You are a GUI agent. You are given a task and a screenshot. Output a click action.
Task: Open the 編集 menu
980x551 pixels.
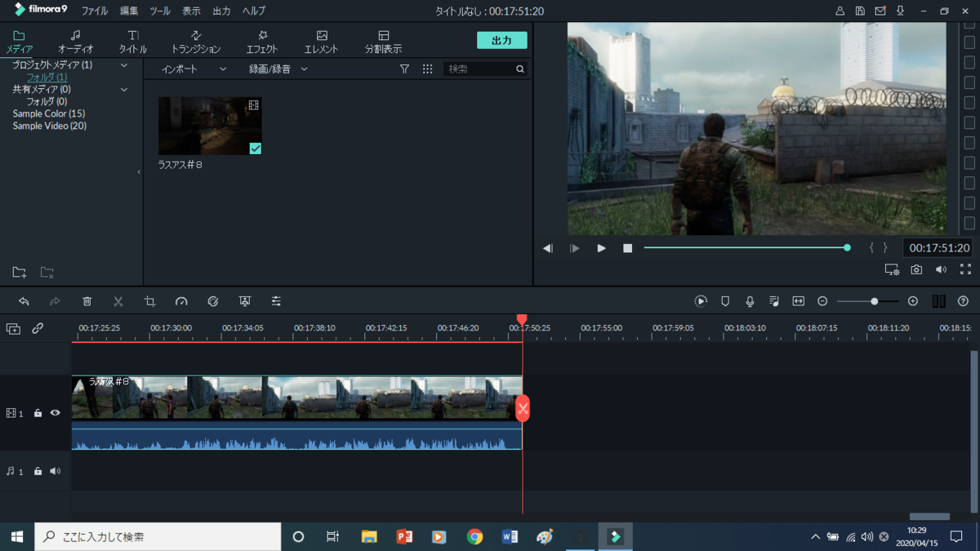coord(129,11)
